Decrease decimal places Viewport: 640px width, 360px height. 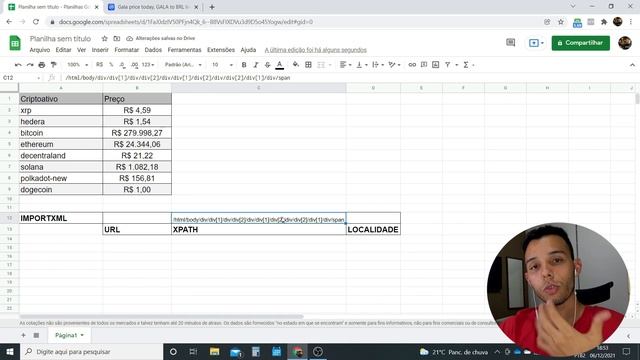(x=122, y=65)
